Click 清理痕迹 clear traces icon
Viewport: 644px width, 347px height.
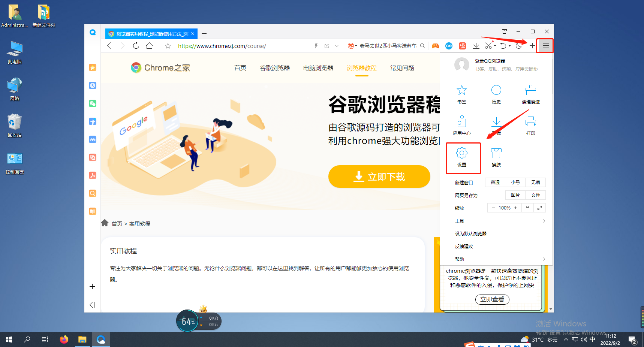(531, 94)
